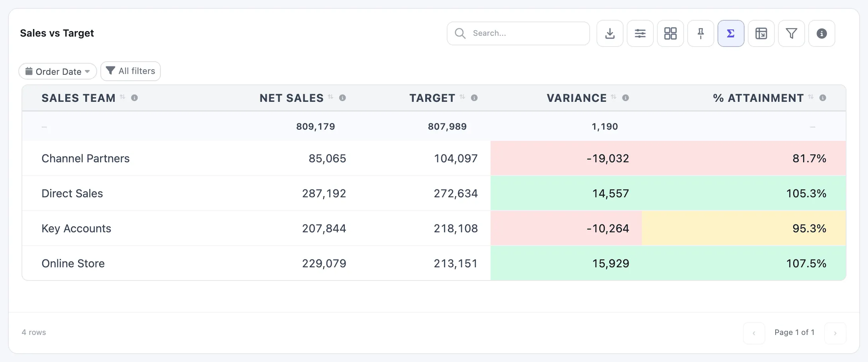Select the Direct Sales row label
This screenshot has width=868, height=362.
(72, 193)
